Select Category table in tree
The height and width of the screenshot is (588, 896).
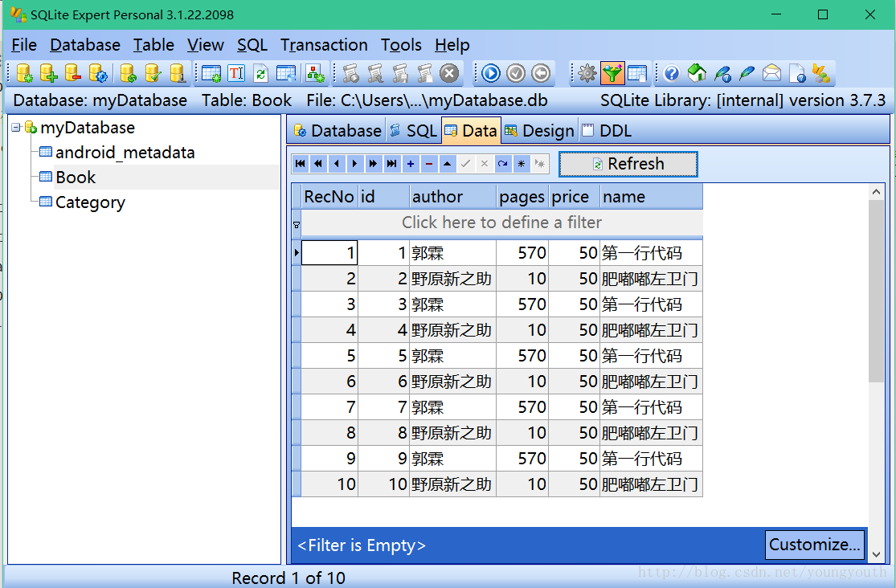90,203
